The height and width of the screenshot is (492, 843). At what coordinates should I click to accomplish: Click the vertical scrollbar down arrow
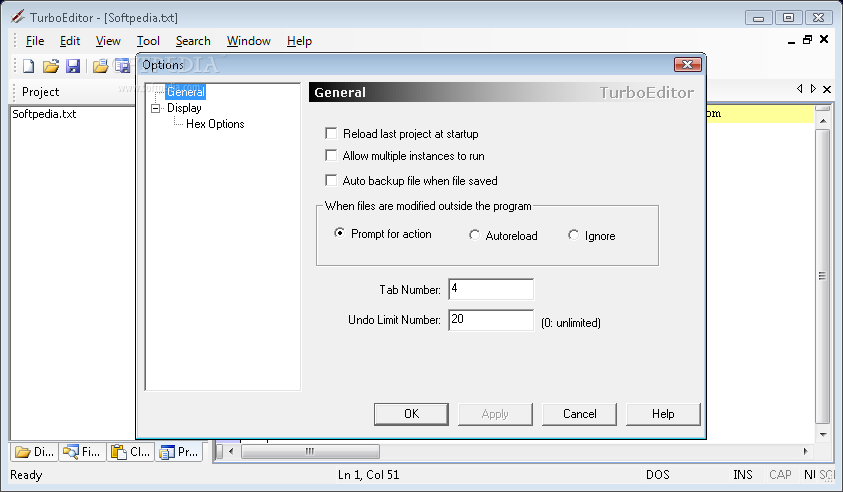pos(823,434)
